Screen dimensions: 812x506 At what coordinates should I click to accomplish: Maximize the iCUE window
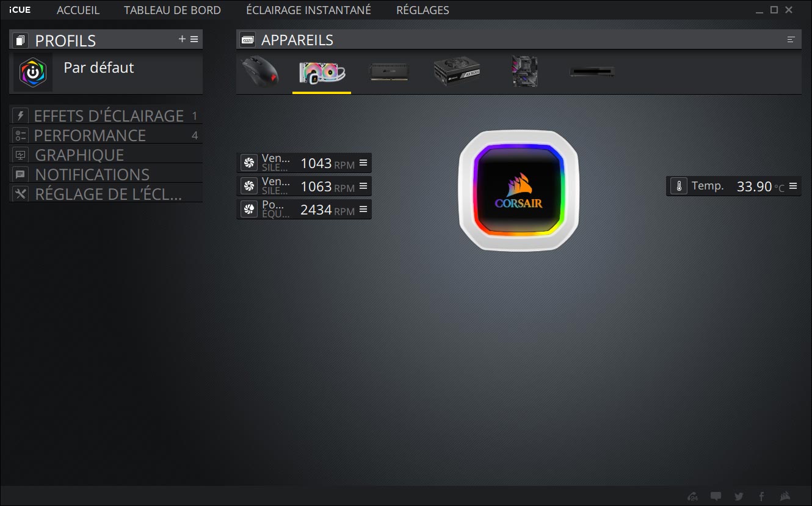[x=774, y=10]
